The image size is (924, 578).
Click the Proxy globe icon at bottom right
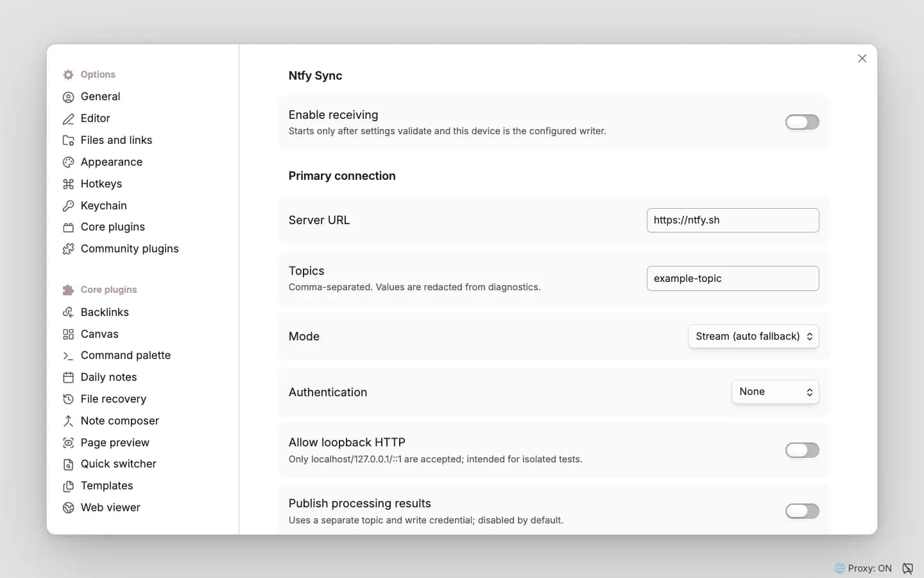840,568
